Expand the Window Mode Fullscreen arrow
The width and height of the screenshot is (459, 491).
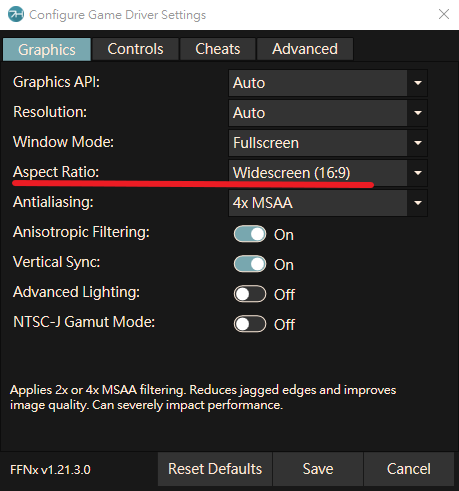tap(418, 143)
